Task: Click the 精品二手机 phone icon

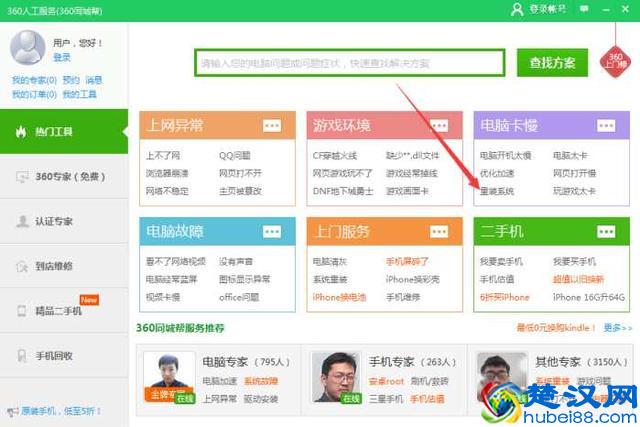Action: coord(22,311)
